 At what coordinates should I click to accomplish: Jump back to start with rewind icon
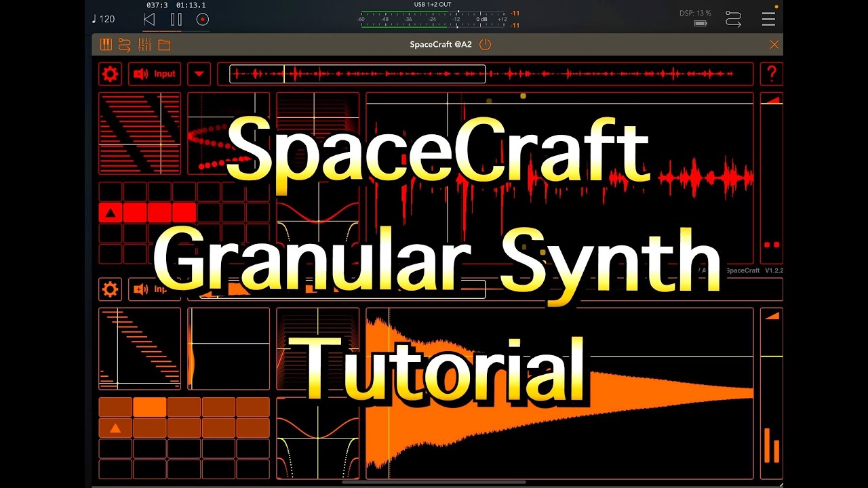click(x=149, y=20)
